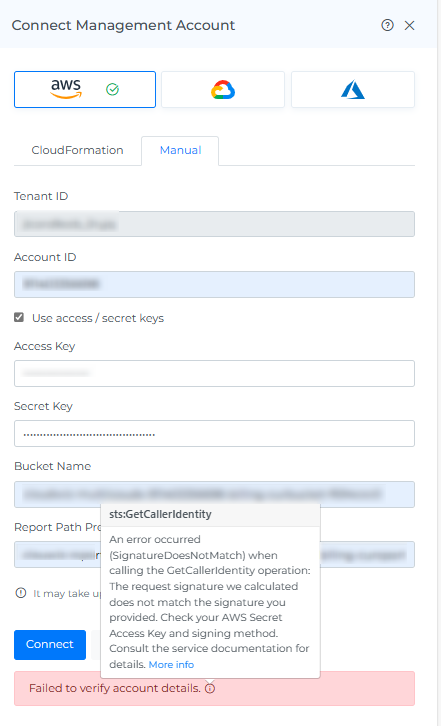
Task: Click the Secret Key input field
Action: [214, 433]
